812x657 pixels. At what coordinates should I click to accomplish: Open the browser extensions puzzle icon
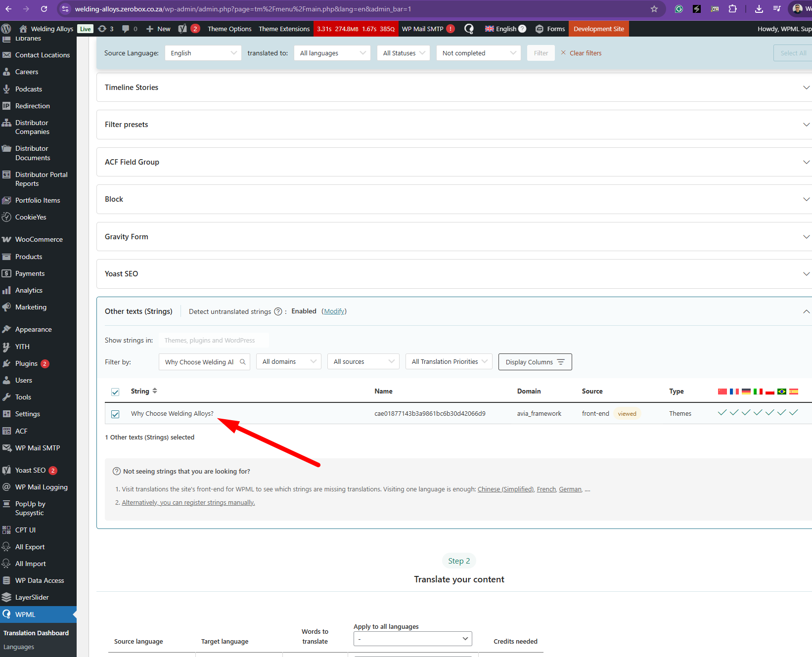[x=732, y=9]
